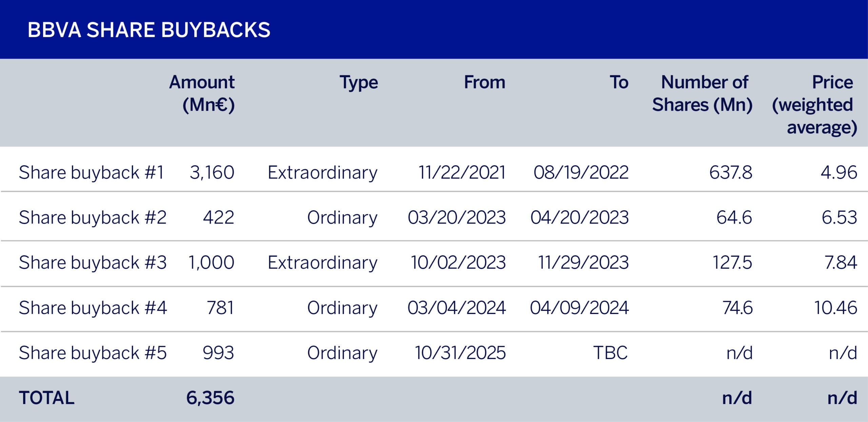Select the Share buyback #5 row label

[93, 353]
